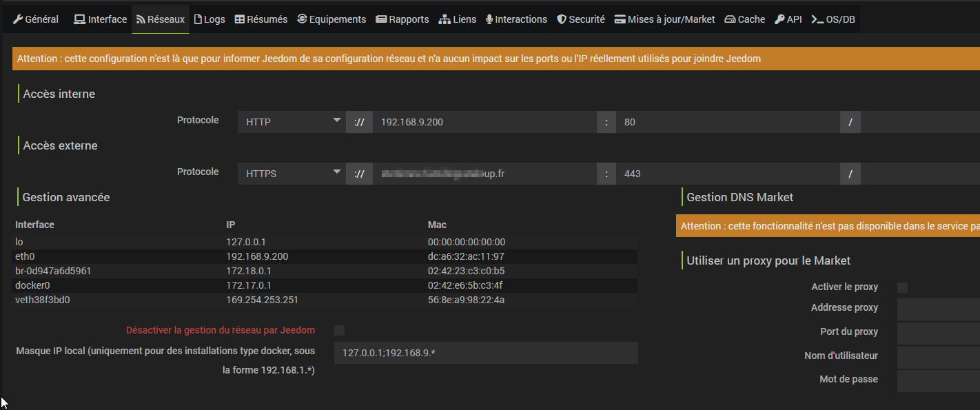Click the Accès interne section heading
This screenshot has width=980, height=410.
[59, 94]
